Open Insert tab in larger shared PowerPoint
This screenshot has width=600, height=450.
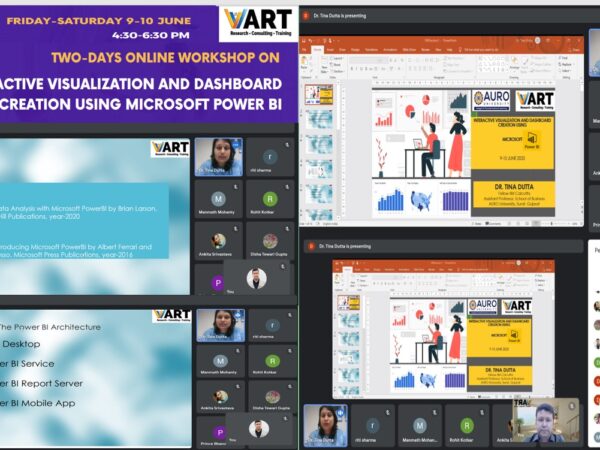pyautogui.click(x=330, y=50)
